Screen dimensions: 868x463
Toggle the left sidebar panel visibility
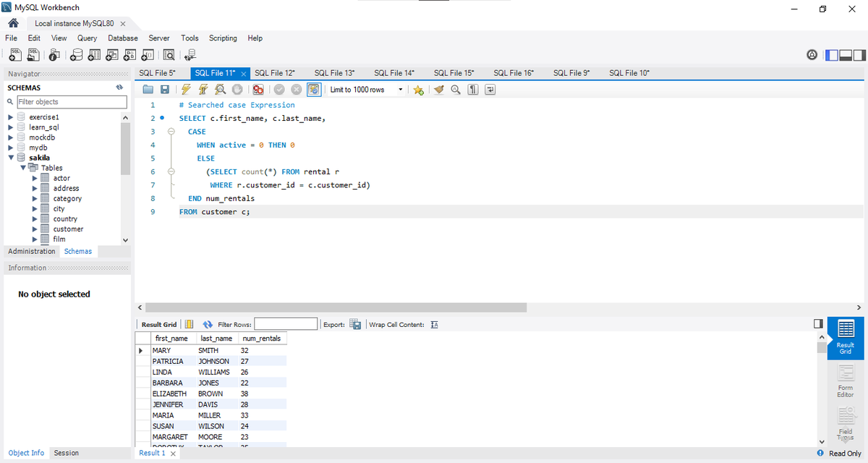click(x=832, y=55)
